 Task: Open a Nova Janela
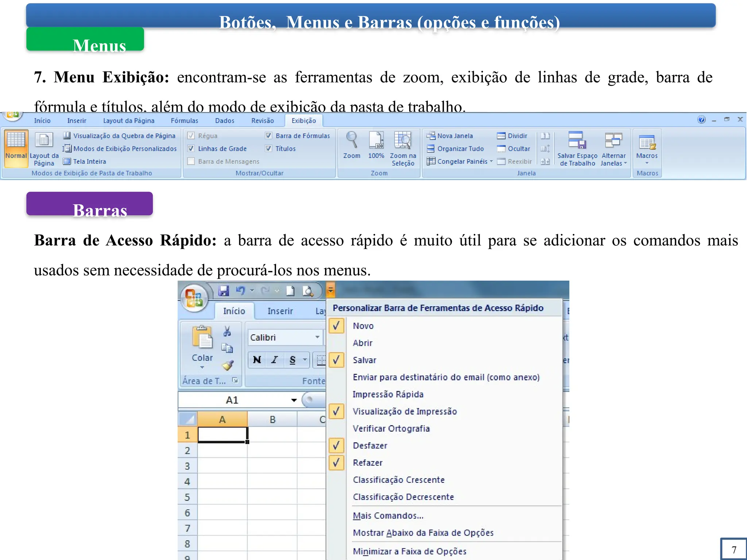[x=450, y=136]
